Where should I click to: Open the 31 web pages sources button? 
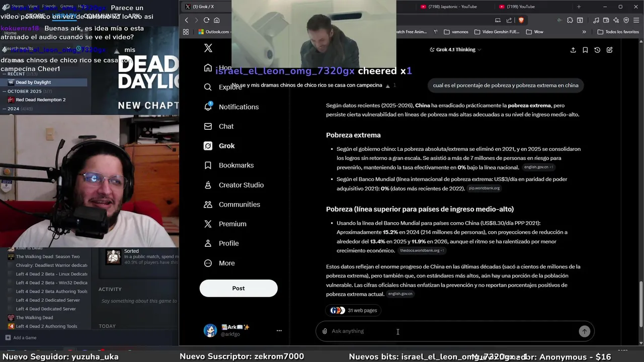pyautogui.click(x=354, y=310)
